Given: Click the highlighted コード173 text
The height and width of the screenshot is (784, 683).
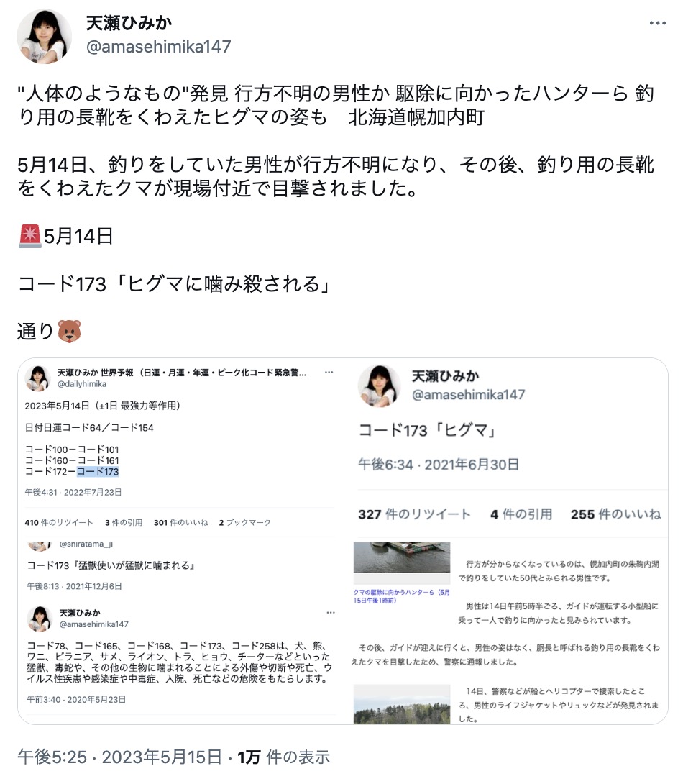Looking at the screenshot, I should coord(98,472).
